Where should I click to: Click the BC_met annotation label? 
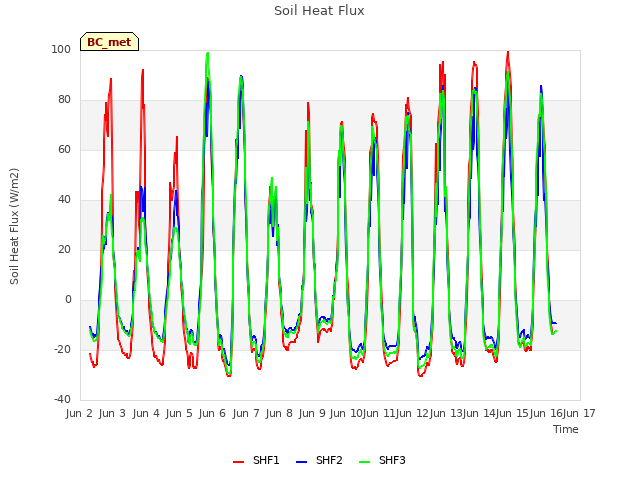tap(109, 42)
